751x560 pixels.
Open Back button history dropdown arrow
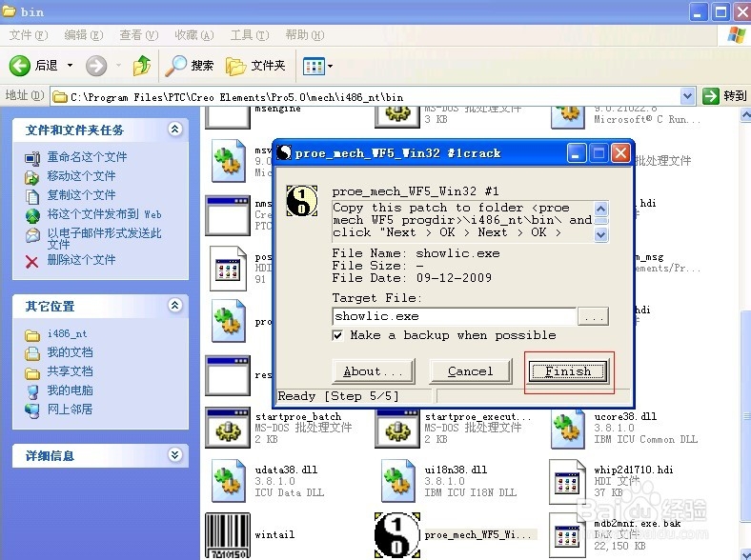(x=70, y=65)
